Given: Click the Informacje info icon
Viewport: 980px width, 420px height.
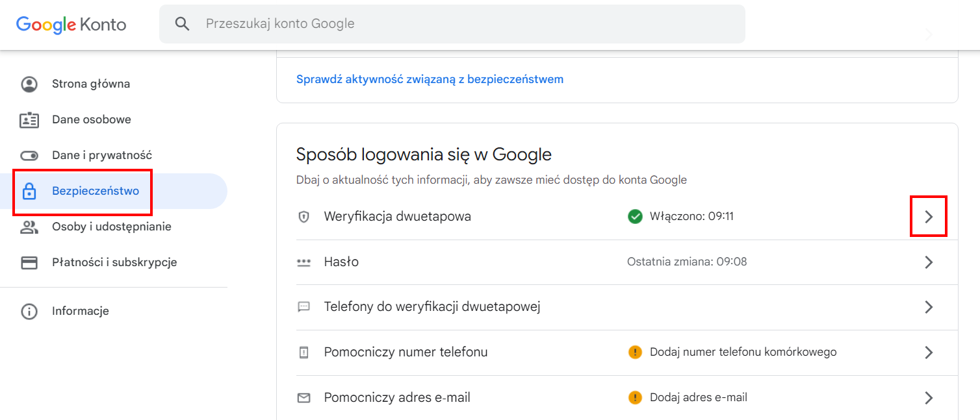Looking at the screenshot, I should tap(29, 311).
